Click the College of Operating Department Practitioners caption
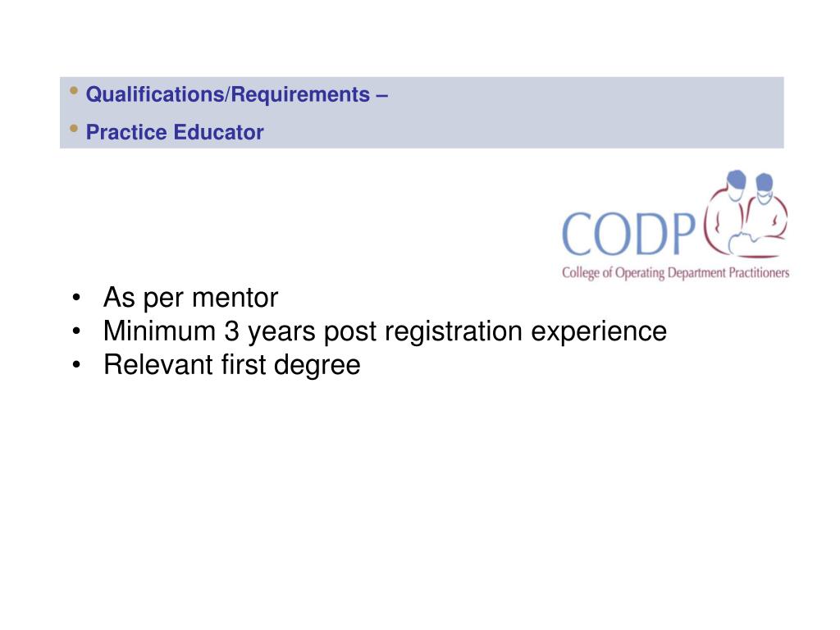The image size is (840, 630). coord(676,272)
